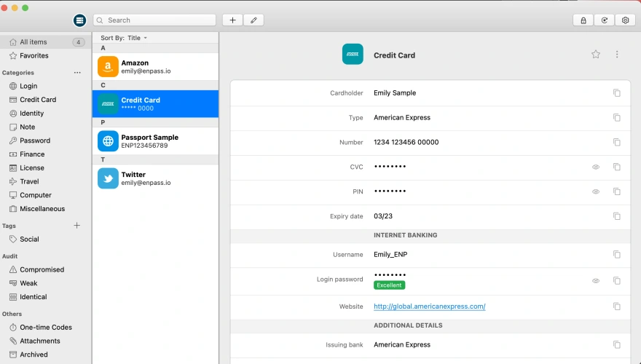Click the pencil edit item icon
The image size is (641, 364).
coord(253,20)
